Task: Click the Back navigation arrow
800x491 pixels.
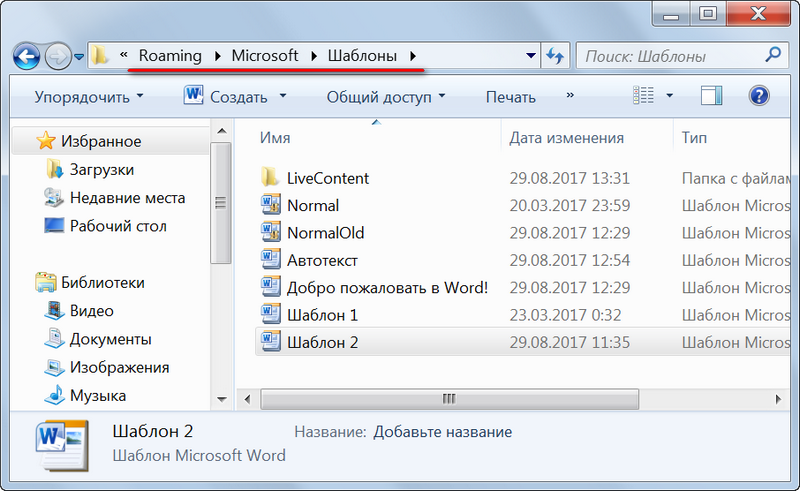Action: point(27,56)
